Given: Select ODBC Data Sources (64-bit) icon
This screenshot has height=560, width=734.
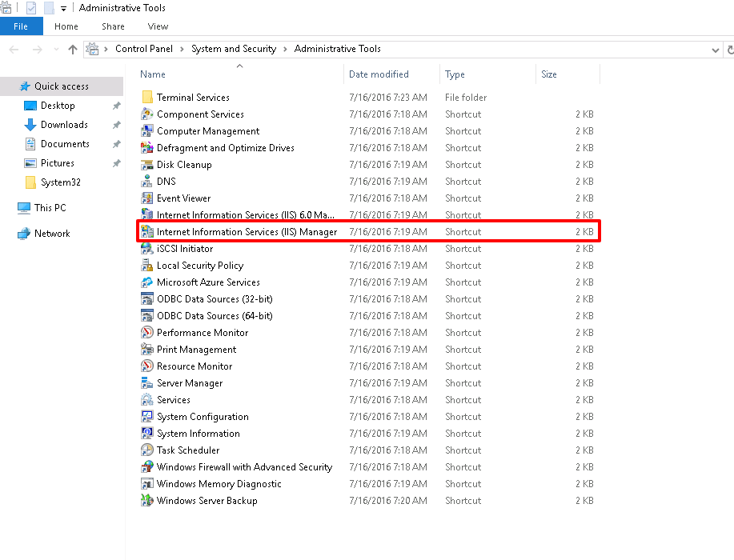Looking at the screenshot, I should (147, 316).
